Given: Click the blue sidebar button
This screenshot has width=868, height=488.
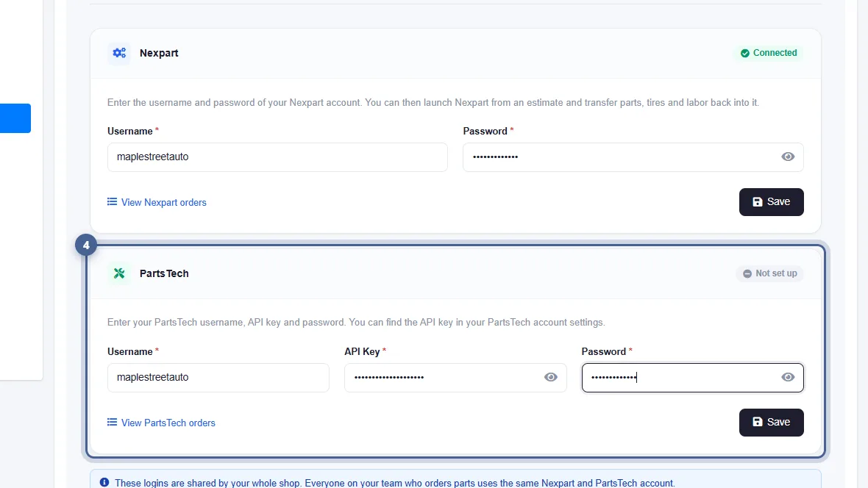Looking at the screenshot, I should [15, 118].
